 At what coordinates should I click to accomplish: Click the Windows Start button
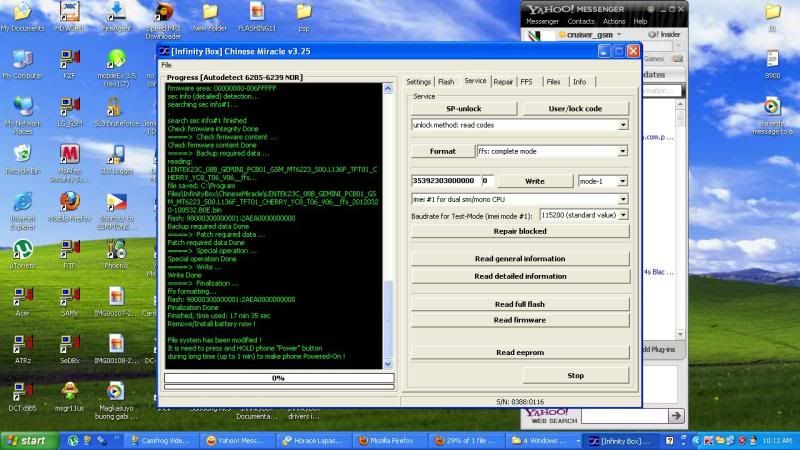click(29, 440)
